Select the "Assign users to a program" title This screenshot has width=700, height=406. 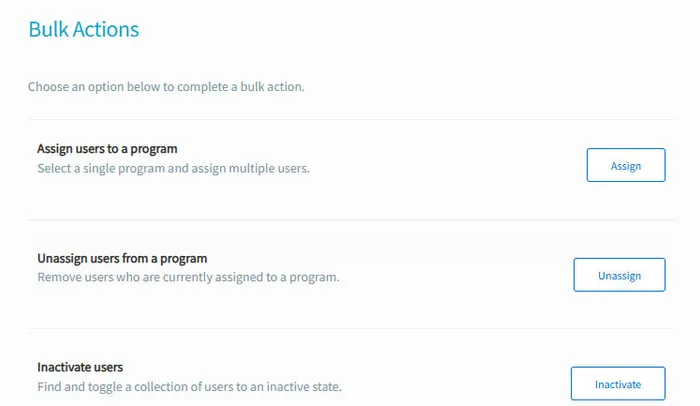[x=107, y=149]
